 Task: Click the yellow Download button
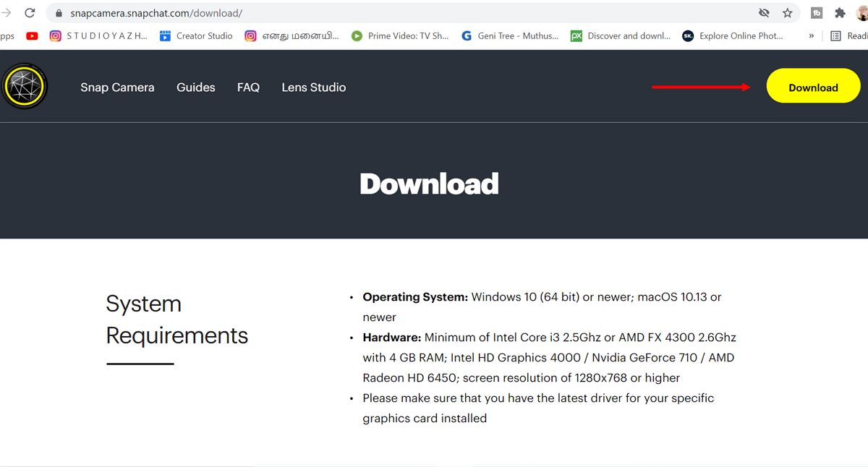(813, 87)
